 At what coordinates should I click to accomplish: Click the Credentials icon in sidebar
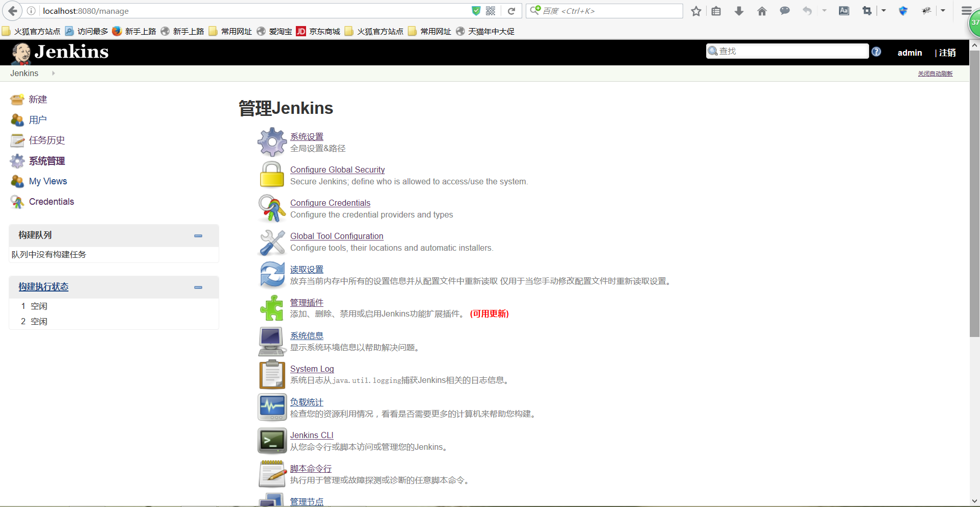[x=17, y=202]
